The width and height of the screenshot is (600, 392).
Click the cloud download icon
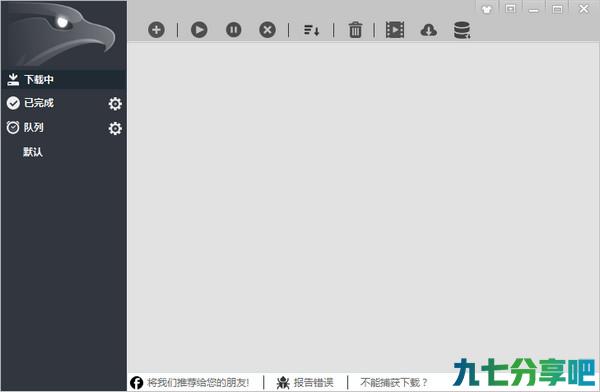pyautogui.click(x=429, y=30)
